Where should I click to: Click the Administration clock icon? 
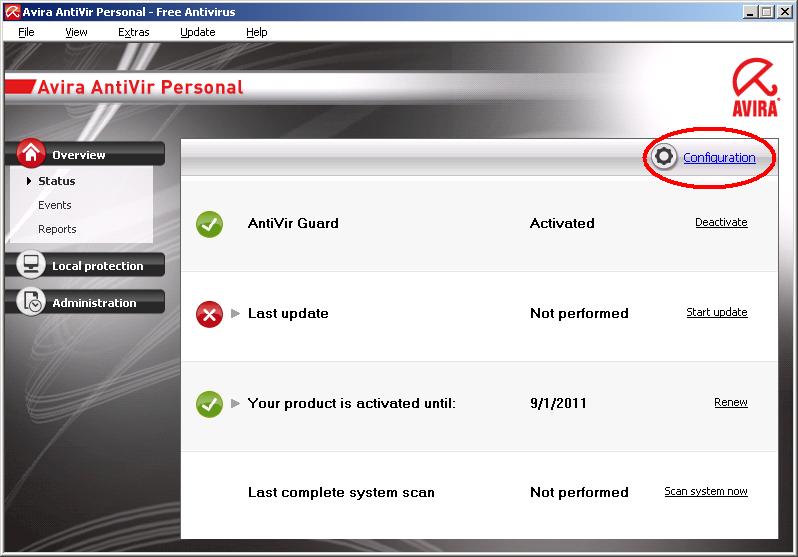(31, 302)
